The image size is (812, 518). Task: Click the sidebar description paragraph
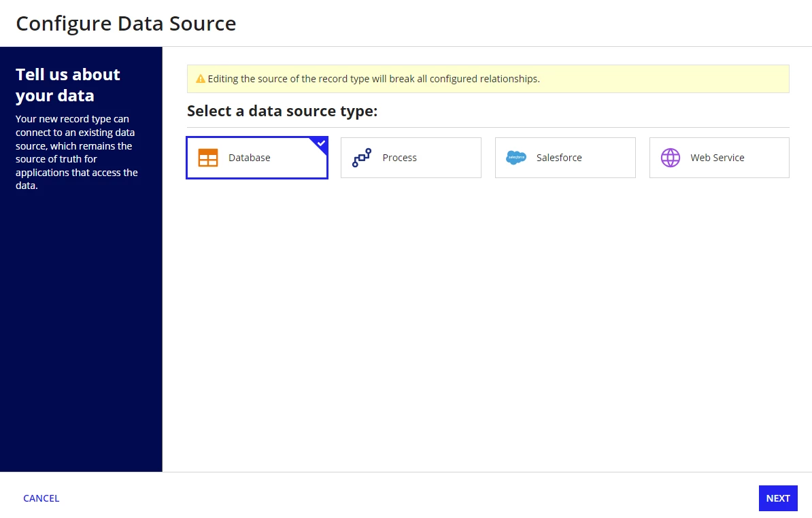pyautogui.click(x=77, y=152)
